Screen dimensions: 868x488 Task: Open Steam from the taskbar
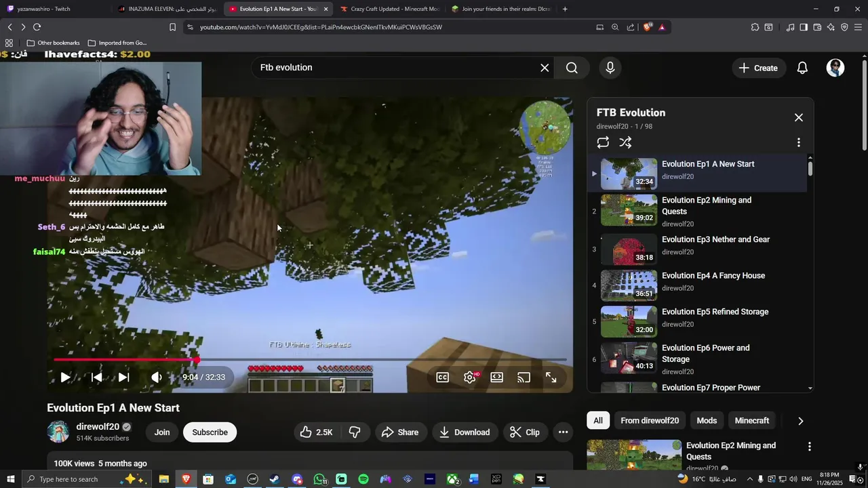[x=275, y=479]
